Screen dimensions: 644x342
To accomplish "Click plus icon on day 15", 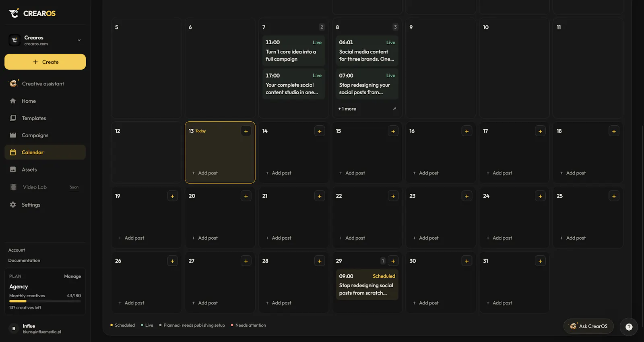I will (393, 131).
